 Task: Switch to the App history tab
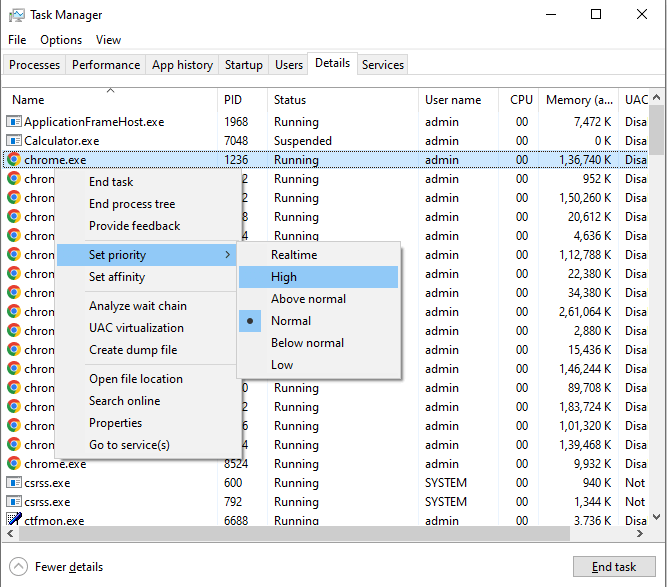[x=182, y=65]
